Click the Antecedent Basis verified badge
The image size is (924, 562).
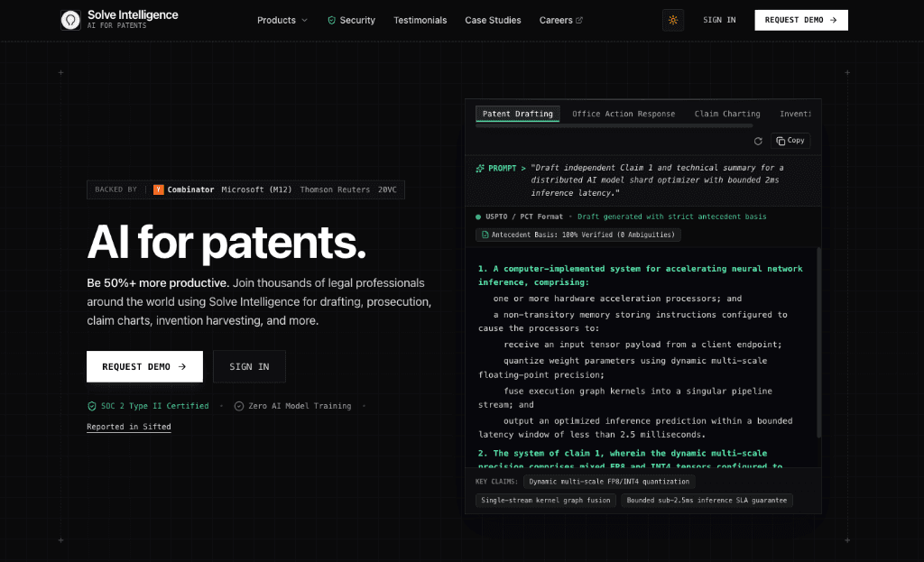coord(578,235)
